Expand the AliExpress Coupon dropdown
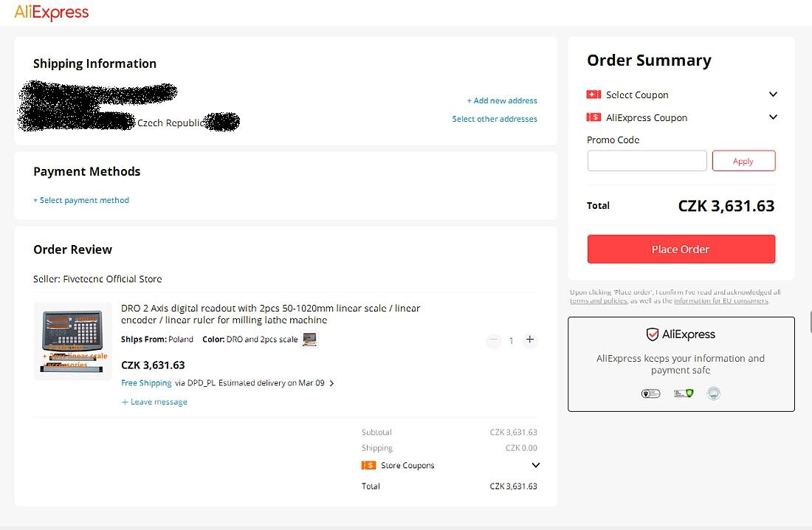812x530 pixels. click(773, 117)
